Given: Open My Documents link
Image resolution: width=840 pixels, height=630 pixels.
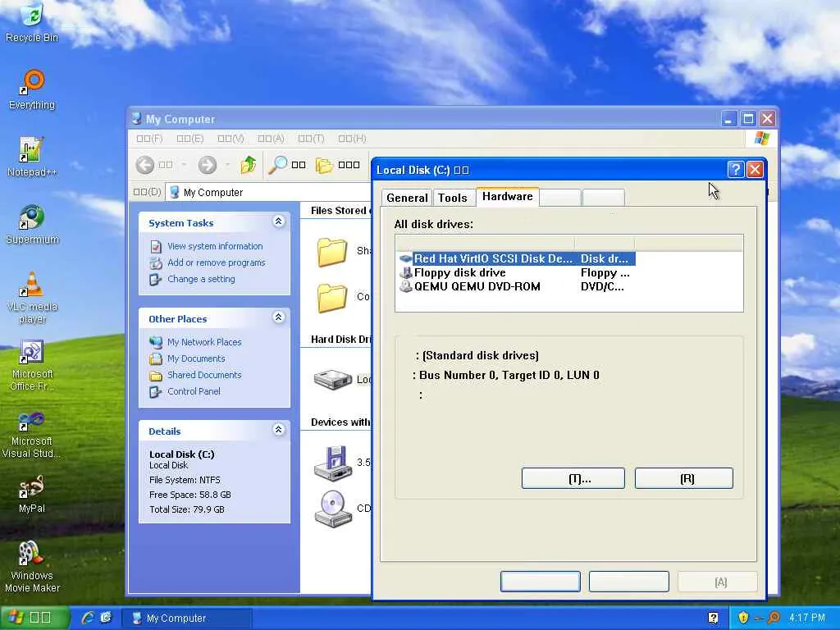Looking at the screenshot, I should [x=195, y=358].
